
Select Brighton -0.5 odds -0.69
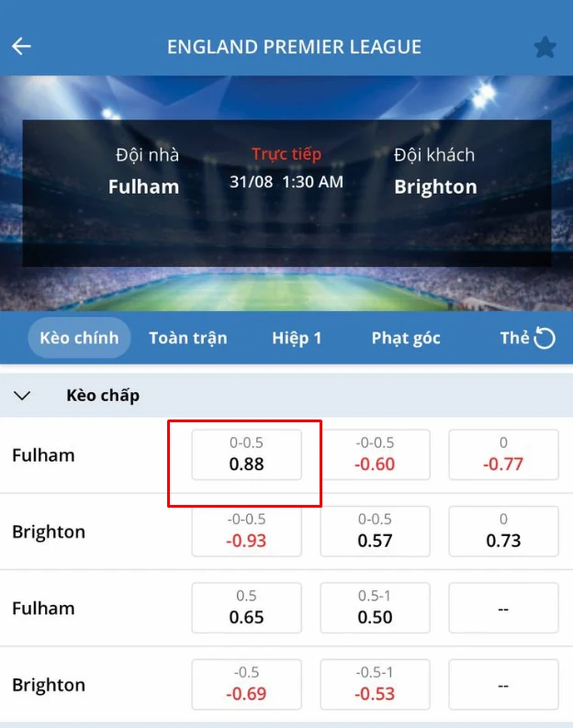tap(246, 684)
